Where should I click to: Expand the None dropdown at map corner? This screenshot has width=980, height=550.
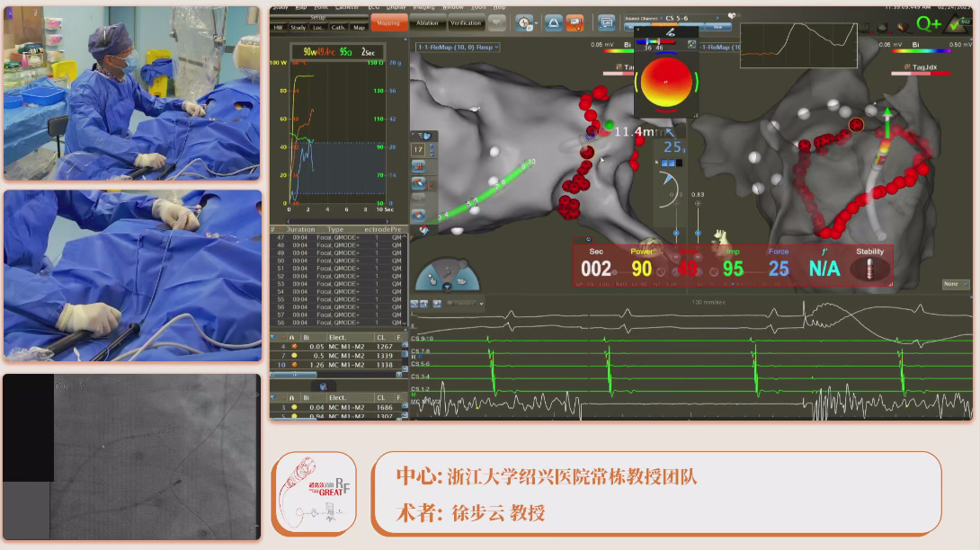coord(955,284)
